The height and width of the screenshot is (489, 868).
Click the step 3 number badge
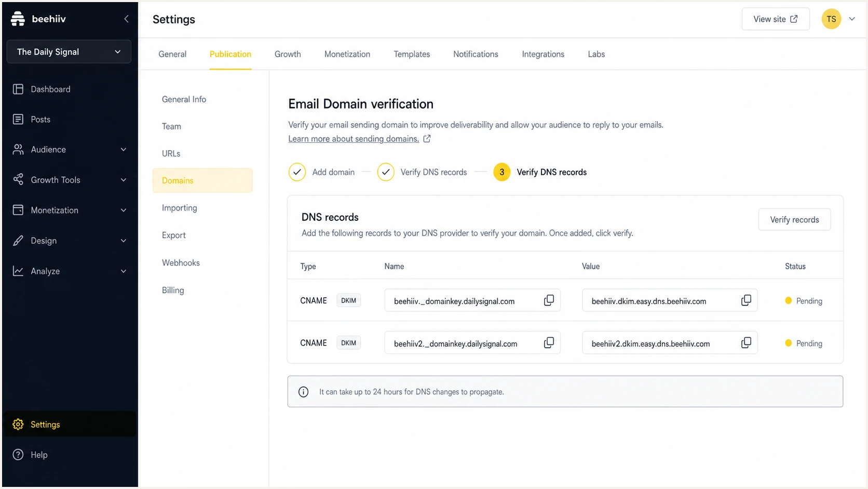[501, 172]
